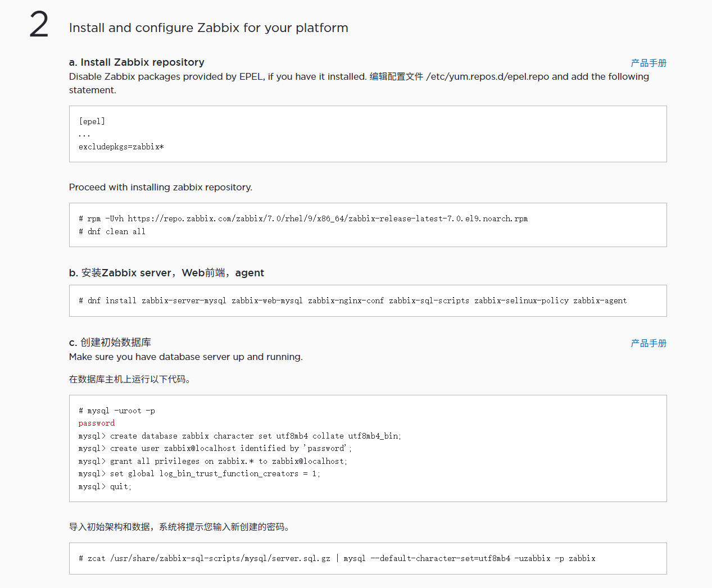Click the '# mysql -uroot -p' line
Screen dimensions: 712x588
(x=117, y=411)
